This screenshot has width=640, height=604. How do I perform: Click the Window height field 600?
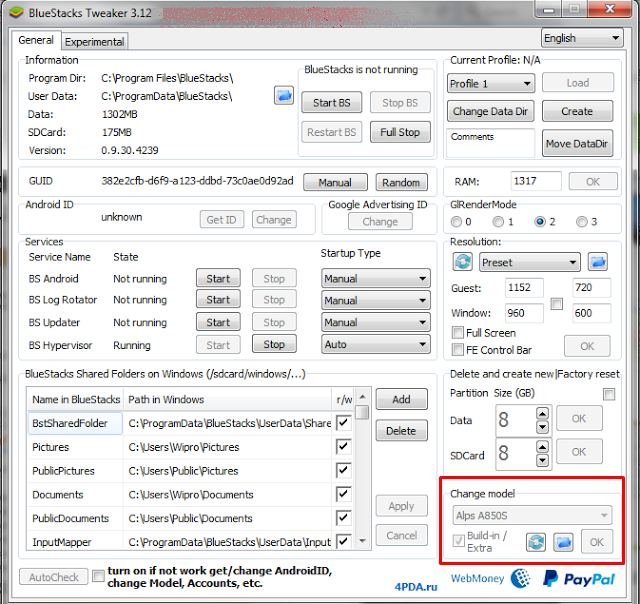tap(591, 313)
